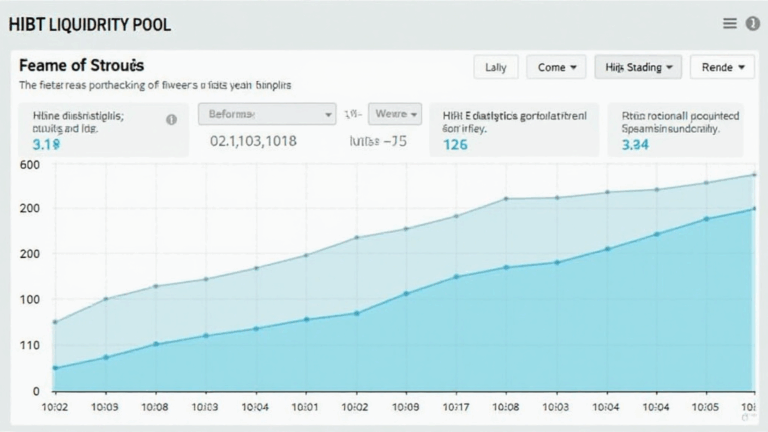Open the Beforms dropdown
Viewport: 768px width, 432px height.
click(267, 115)
